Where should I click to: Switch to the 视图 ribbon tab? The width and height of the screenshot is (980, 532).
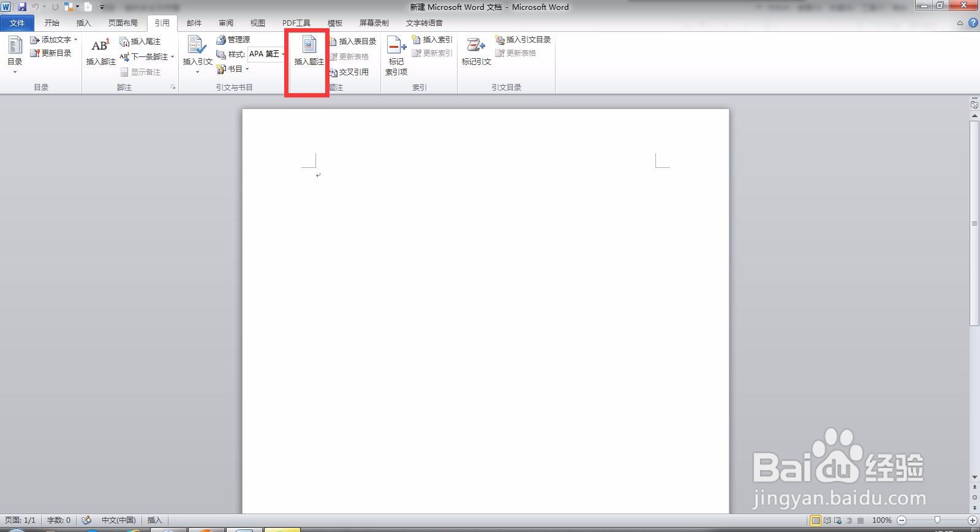[258, 23]
